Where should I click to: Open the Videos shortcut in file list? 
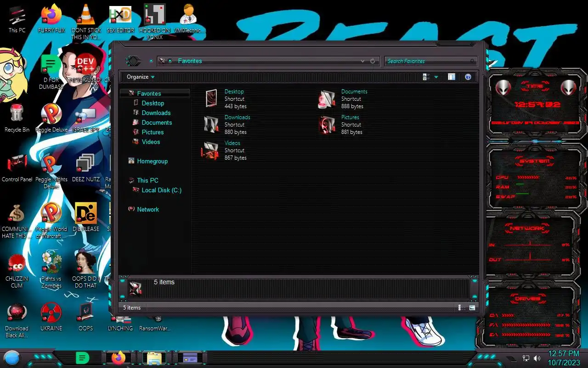[225, 150]
